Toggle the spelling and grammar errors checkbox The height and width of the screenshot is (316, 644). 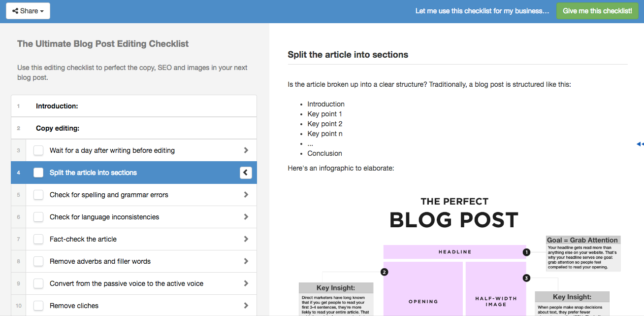pos(38,195)
